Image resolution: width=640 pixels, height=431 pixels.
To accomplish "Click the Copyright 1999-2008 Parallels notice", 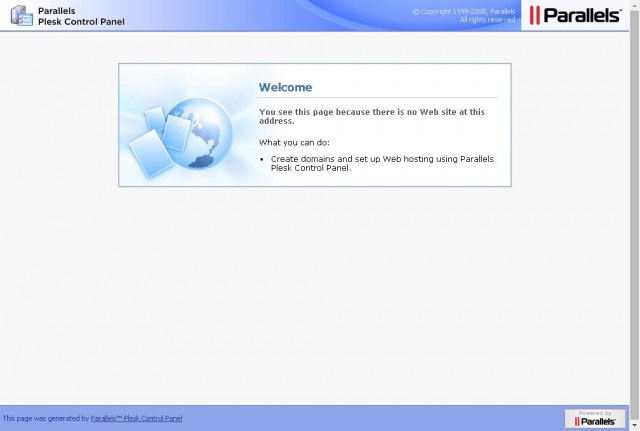I will pos(464,11).
